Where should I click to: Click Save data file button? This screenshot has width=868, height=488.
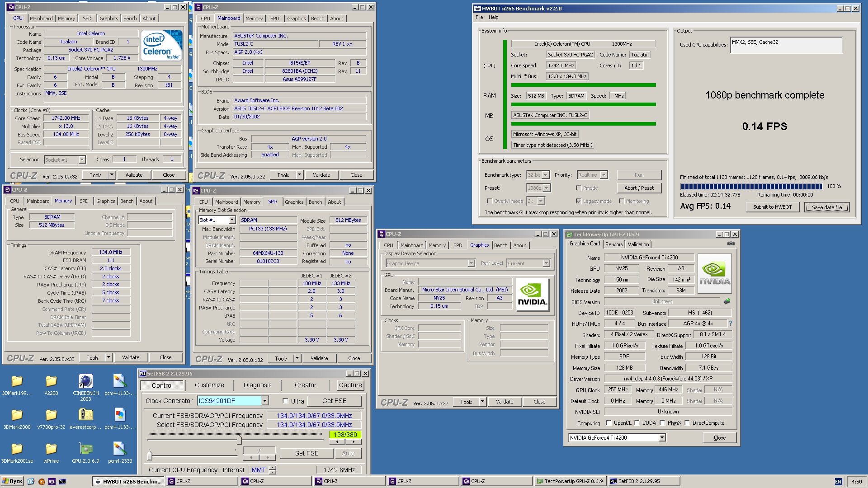click(827, 207)
